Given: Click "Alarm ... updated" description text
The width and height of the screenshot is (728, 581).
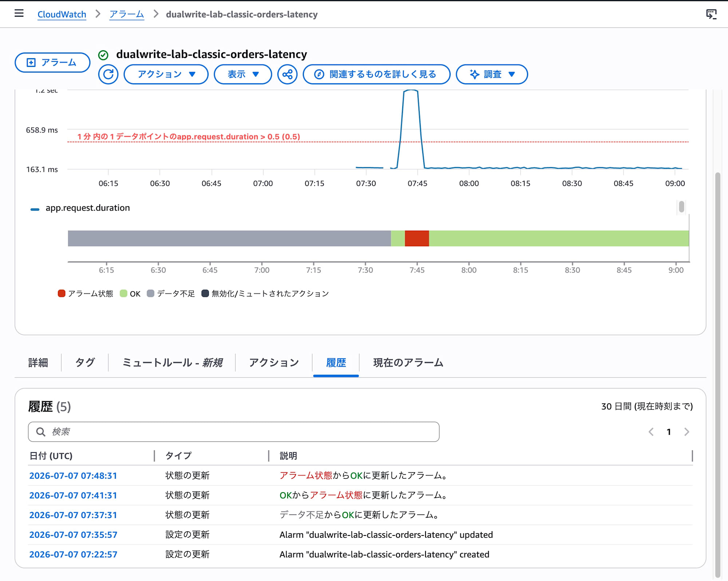Looking at the screenshot, I should (x=386, y=534).
